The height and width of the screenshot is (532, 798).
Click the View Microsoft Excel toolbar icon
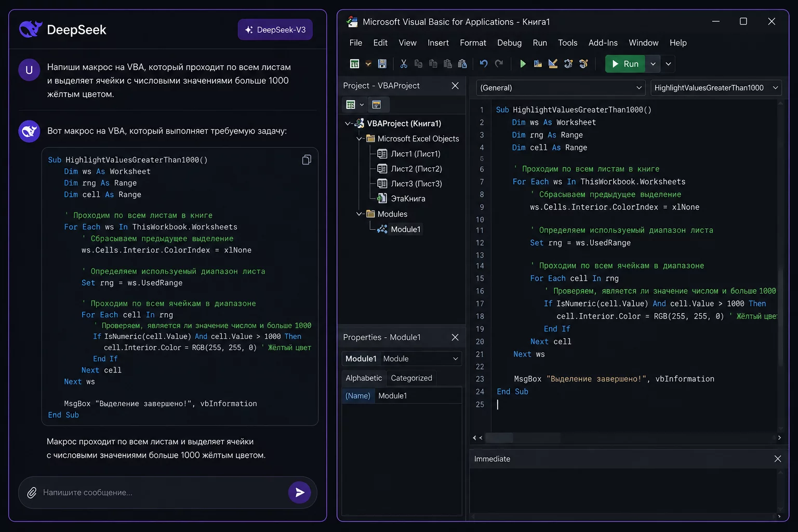coord(354,64)
